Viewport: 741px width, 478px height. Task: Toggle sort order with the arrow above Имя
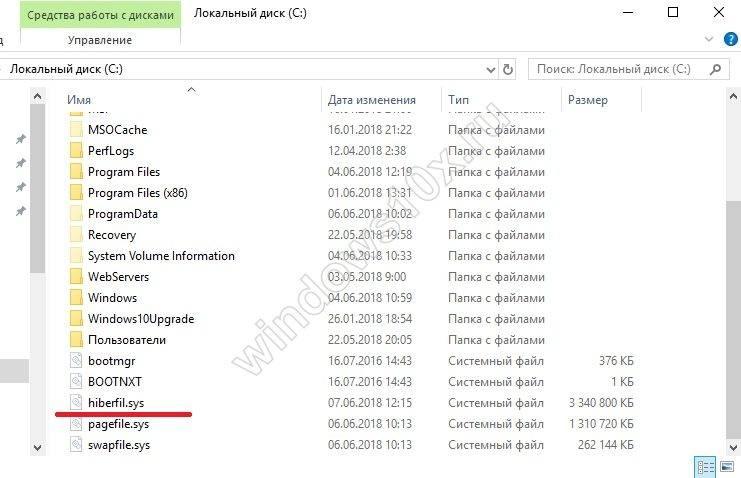tap(191, 89)
